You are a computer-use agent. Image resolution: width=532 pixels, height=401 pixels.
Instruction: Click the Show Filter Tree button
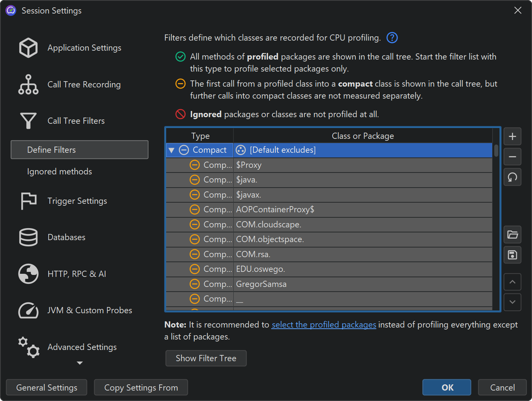[206, 358]
